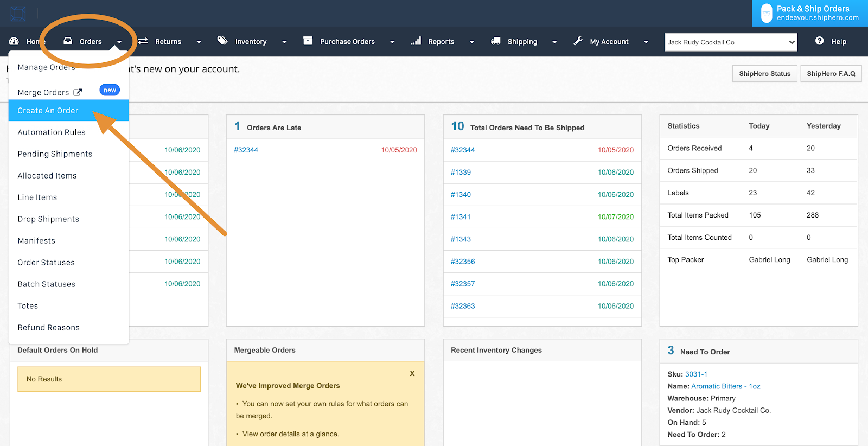Open the Aromatic Bitters - 1oz product link

pyautogui.click(x=726, y=386)
